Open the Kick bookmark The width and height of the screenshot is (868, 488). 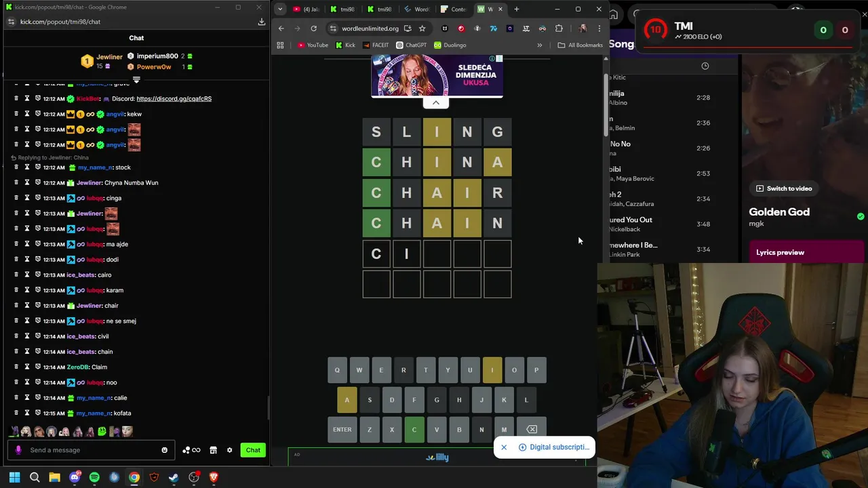tap(345, 45)
